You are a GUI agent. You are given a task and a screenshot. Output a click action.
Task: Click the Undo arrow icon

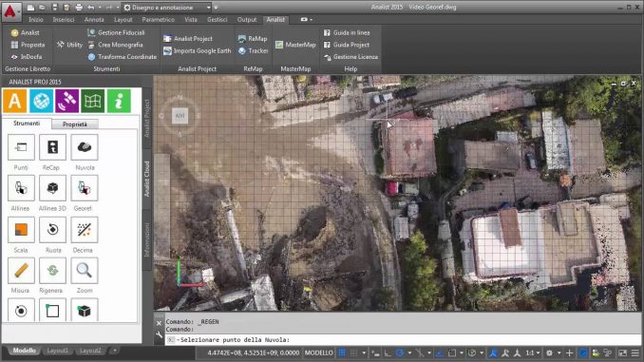coord(91,8)
